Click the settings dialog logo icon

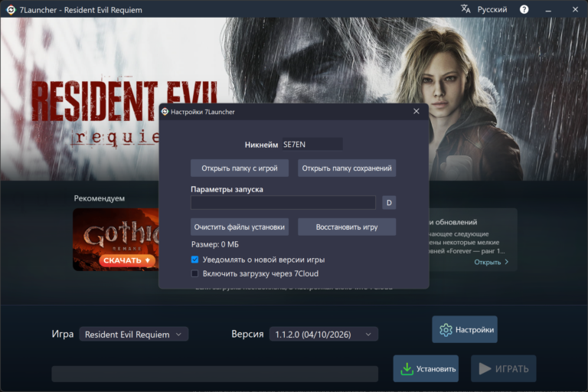click(165, 112)
